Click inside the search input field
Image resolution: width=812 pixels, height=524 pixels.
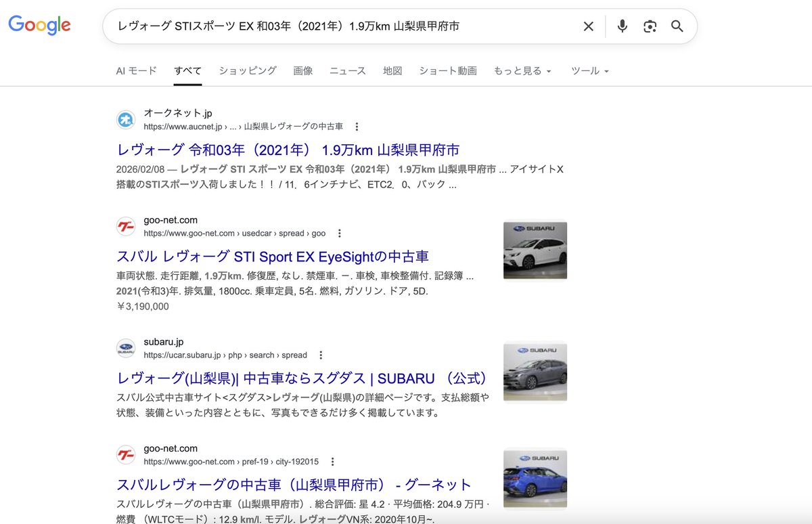tap(338, 26)
